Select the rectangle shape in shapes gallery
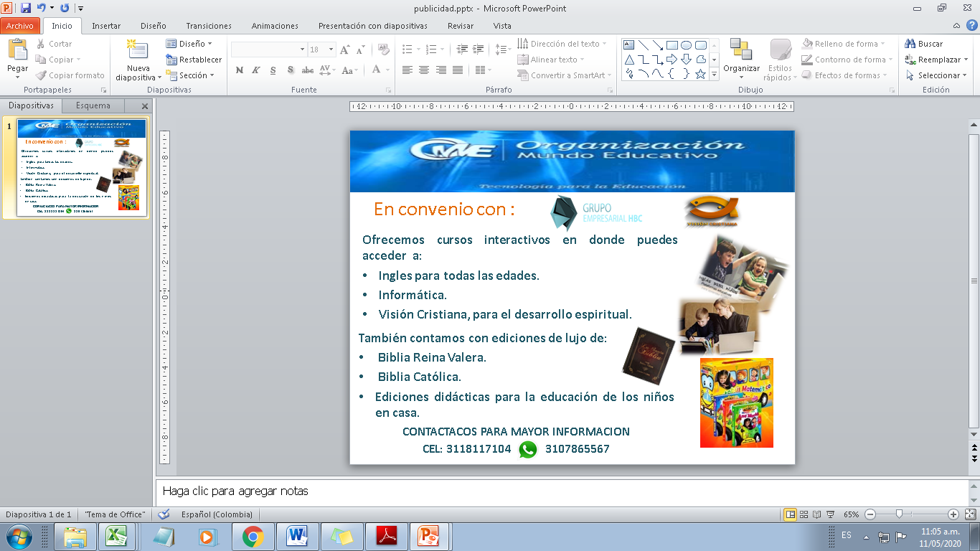This screenshot has width=980, height=551. (x=672, y=45)
